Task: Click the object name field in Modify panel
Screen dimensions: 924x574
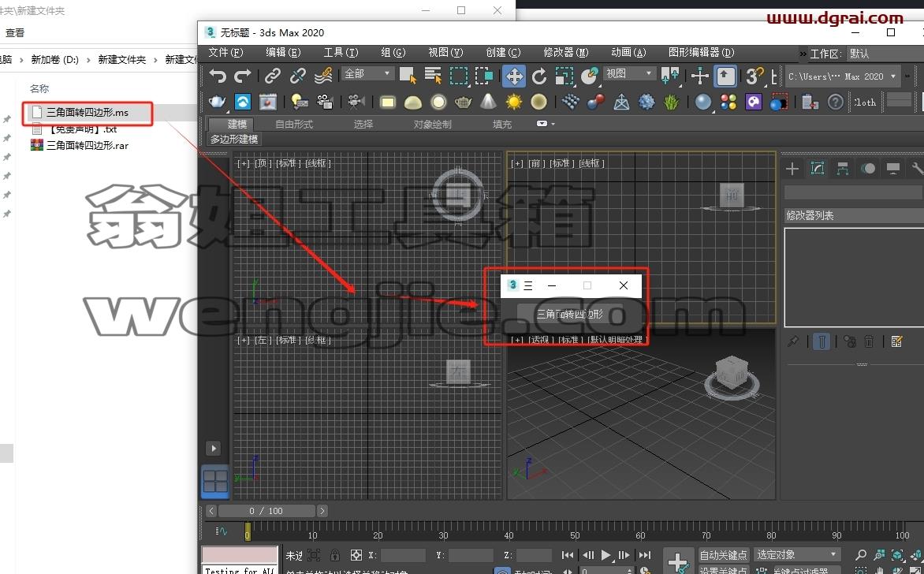Action: [853, 192]
